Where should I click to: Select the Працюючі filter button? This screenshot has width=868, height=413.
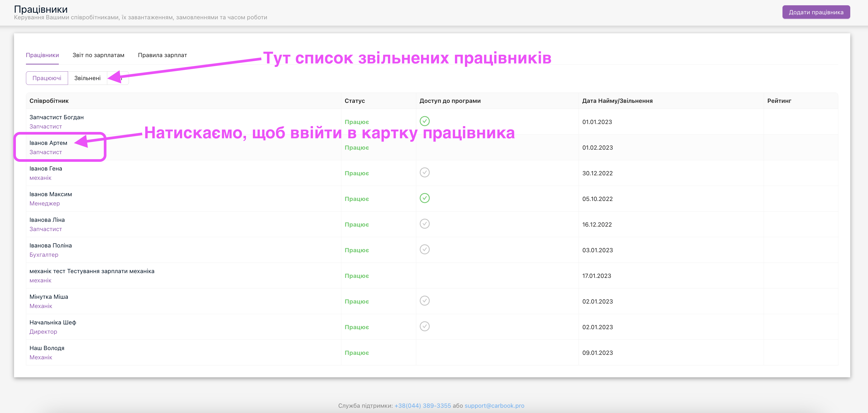[x=47, y=78]
